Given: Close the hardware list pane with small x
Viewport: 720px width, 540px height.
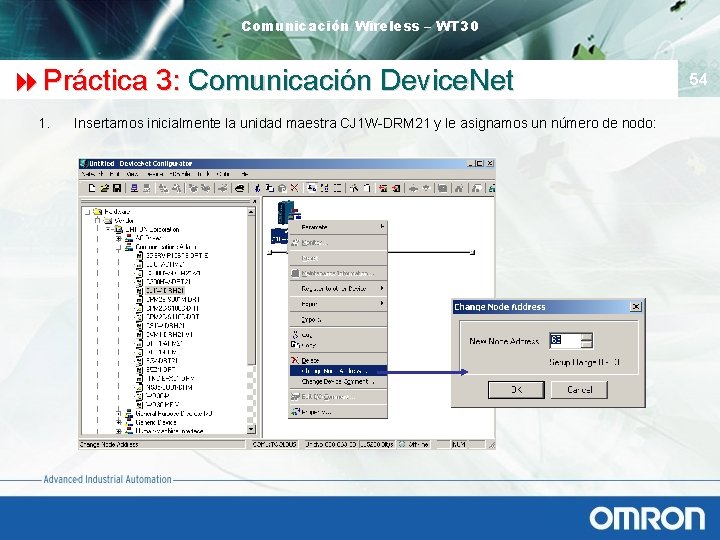Looking at the screenshot, I should point(254,202).
